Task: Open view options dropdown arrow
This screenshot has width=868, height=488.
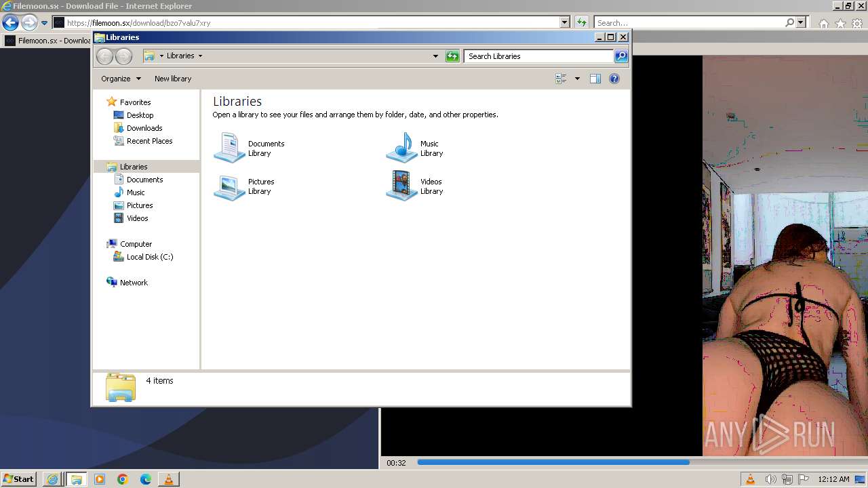Action: pos(577,79)
